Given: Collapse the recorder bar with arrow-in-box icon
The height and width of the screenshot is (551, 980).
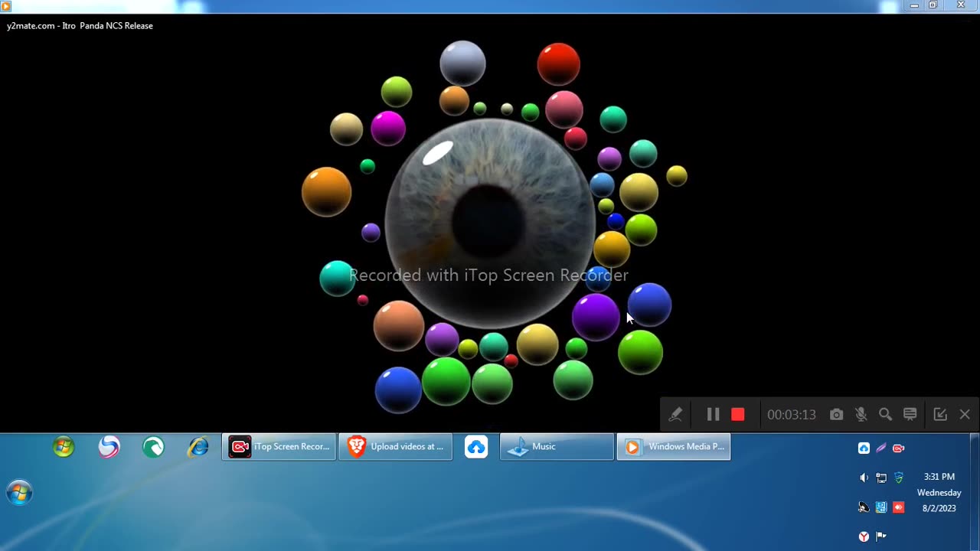Looking at the screenshot, I should (x=940, y=414).
